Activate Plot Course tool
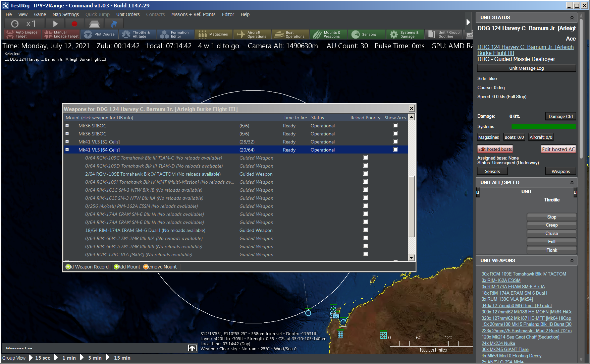Image resolution: width=590 pixels, height=364 pixels. tap(100, 35)
